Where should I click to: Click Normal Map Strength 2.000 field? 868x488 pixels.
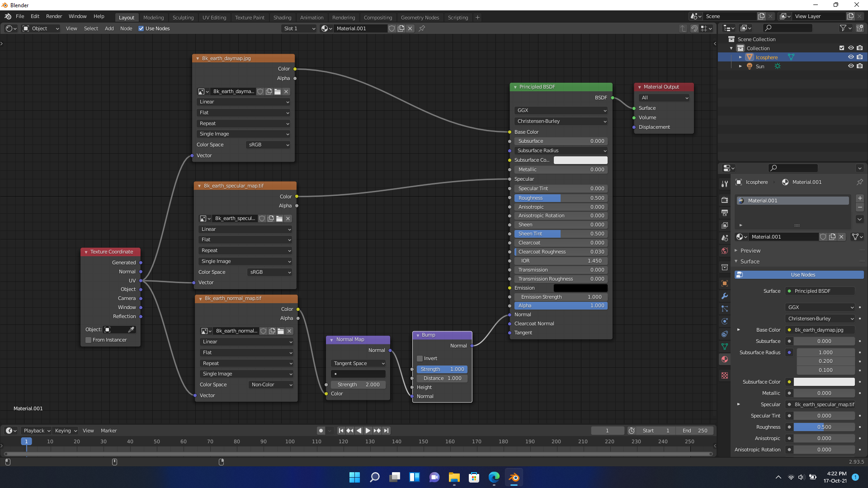(x=358, y=385)
